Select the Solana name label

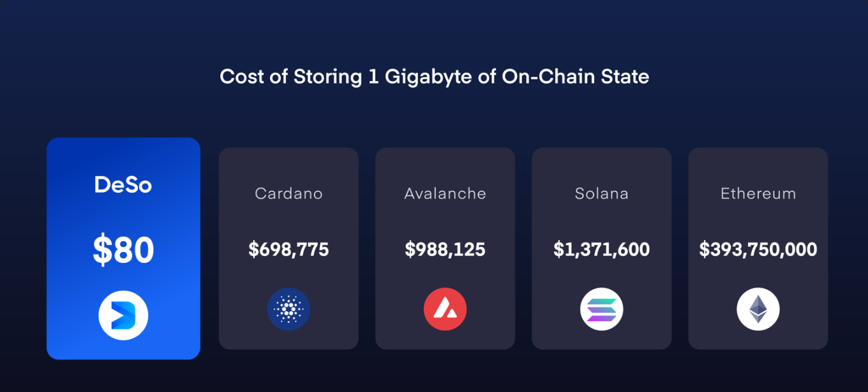[601, 193]
